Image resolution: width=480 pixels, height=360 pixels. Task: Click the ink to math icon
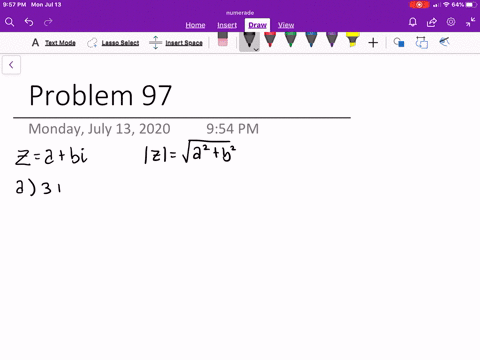444,42
